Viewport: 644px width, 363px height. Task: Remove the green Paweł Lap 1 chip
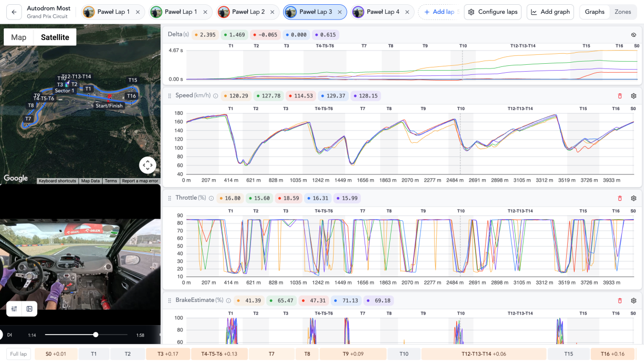205,12
